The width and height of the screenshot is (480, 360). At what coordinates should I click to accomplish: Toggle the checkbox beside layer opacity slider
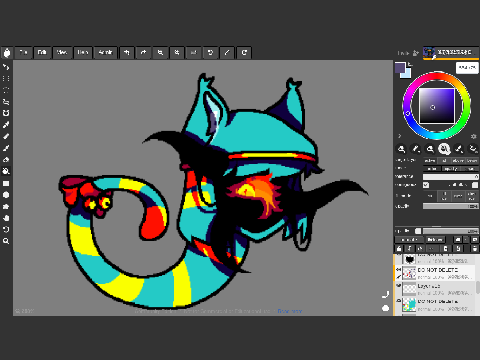[x=418, y=231]
